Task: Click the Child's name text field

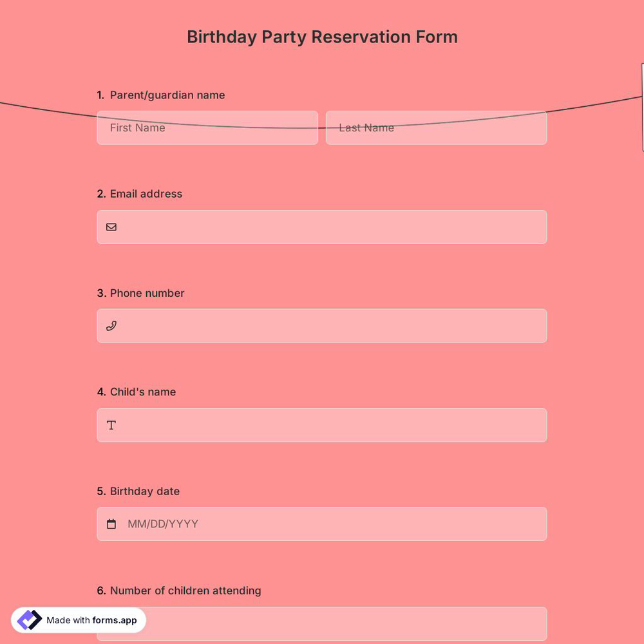Action: (x=322, y=425)
